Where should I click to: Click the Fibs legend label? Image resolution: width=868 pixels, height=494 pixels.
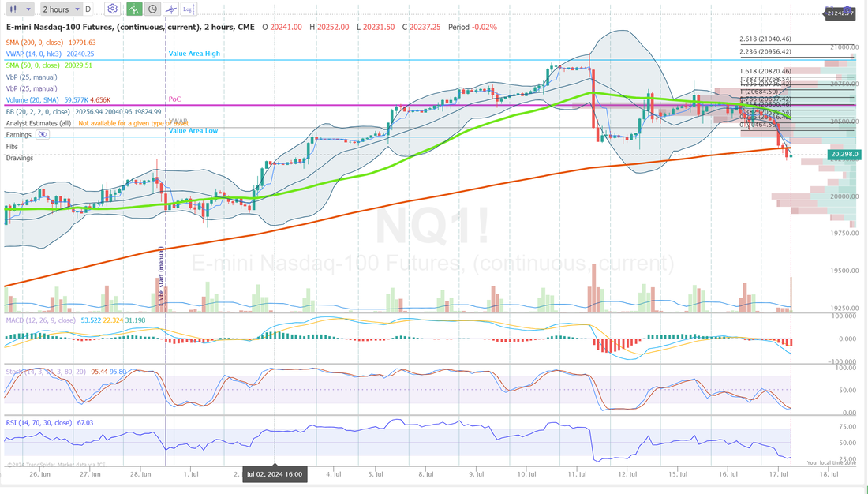[x=12, y=147]
